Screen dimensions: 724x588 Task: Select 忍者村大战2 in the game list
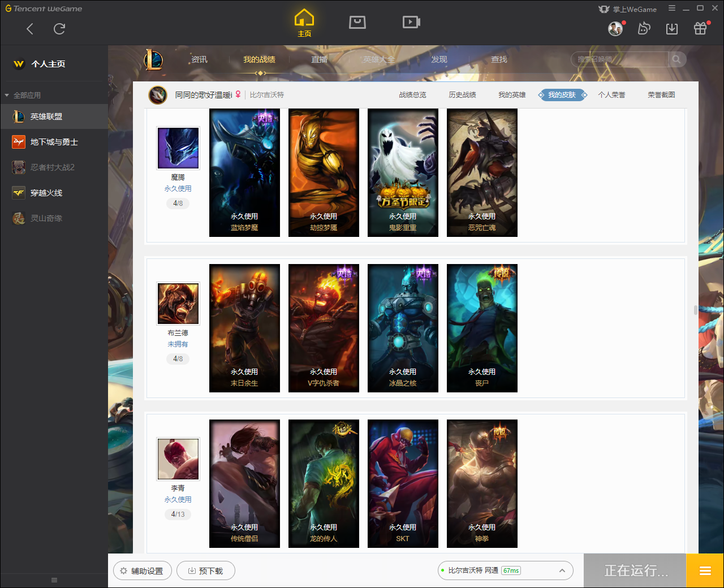(x=54, y=167)
